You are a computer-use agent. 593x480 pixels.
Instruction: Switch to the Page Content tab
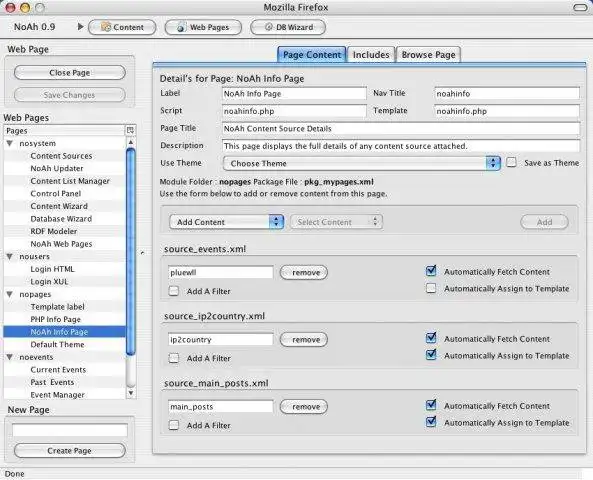tap(312, 55)
